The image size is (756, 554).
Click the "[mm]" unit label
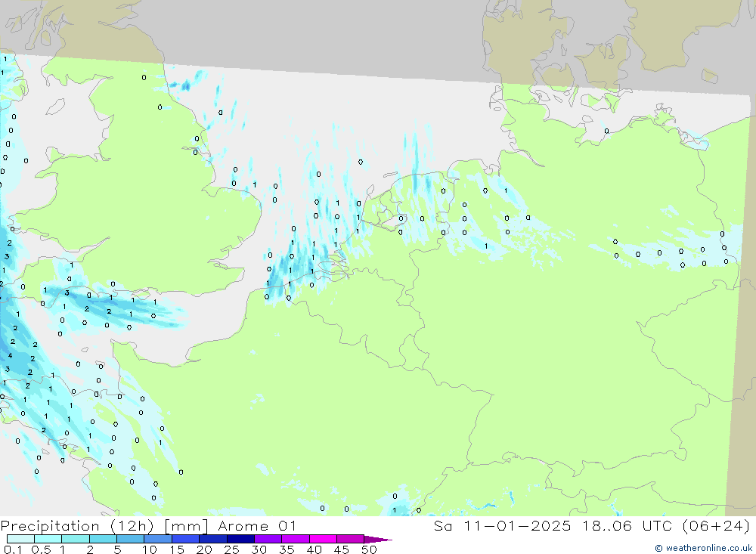coord(186,526)
